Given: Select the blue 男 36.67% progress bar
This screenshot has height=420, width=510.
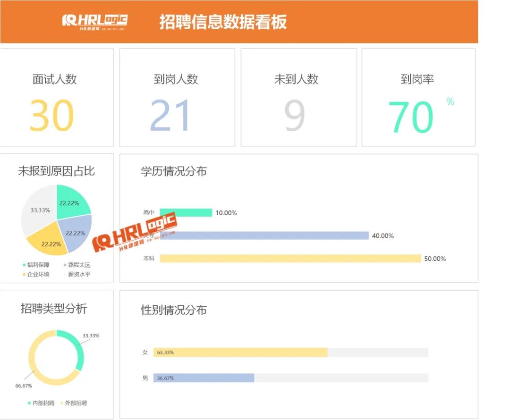Looking at the screenshot, I should (x=204, y=378).
